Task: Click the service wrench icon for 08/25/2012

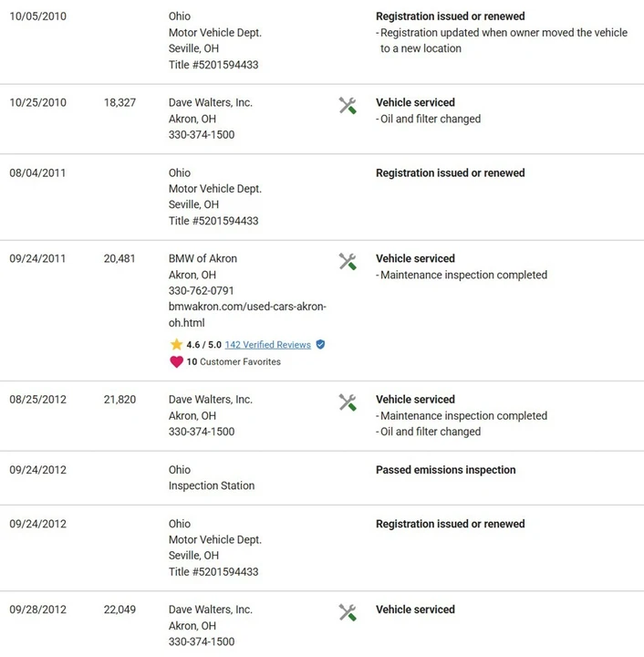Action: [348, 402]
